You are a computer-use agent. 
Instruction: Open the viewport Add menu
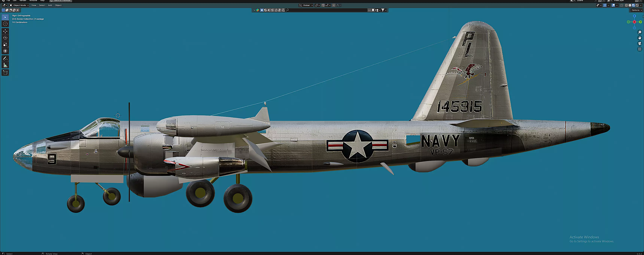click(x=50, y=5)
